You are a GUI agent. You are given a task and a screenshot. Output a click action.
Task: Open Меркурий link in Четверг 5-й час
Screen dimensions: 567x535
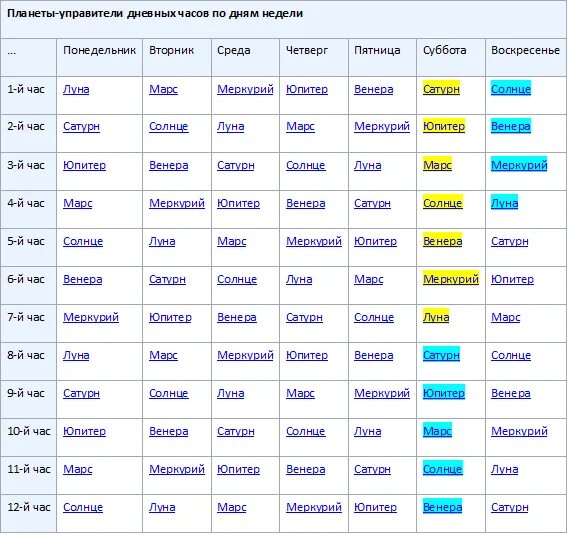[x=314, y=241]
